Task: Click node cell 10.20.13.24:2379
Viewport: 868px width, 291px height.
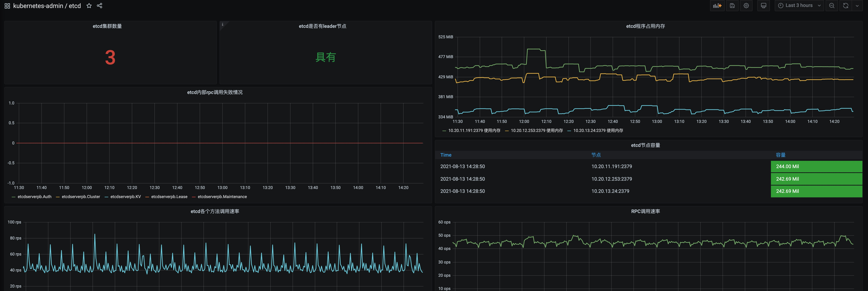Action: 610,191
